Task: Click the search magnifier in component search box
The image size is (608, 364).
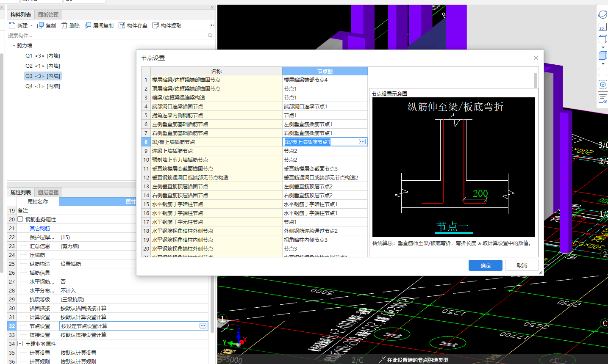Action: [x=210, y=36]
